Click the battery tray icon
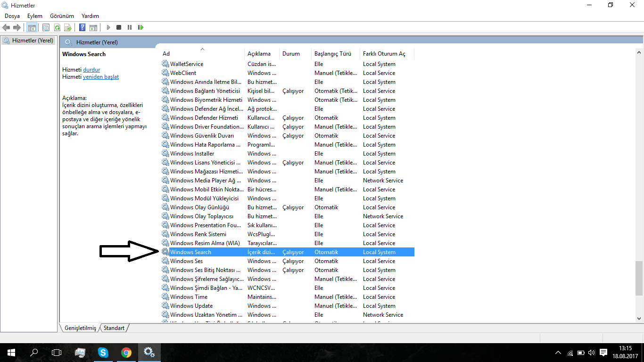Image resolution: width=644 pixels, height=362 pixels. click(581, 353)
